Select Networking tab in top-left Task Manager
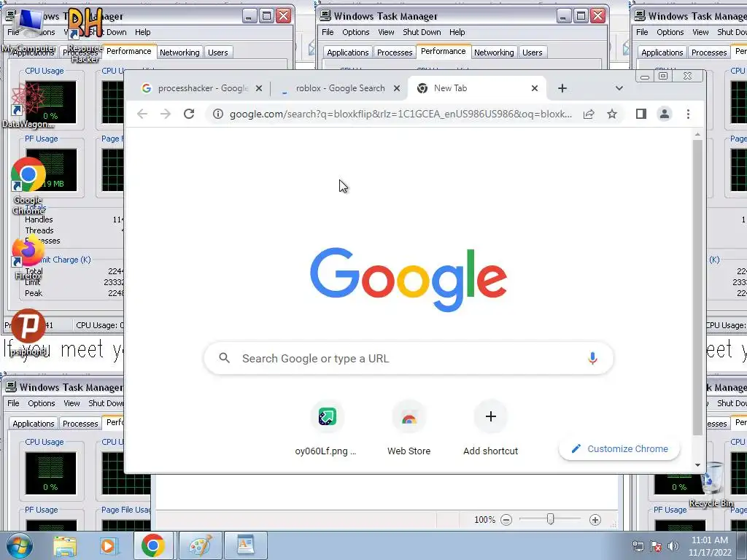Viewport: 747px width, 560px height. coord(179,52)
